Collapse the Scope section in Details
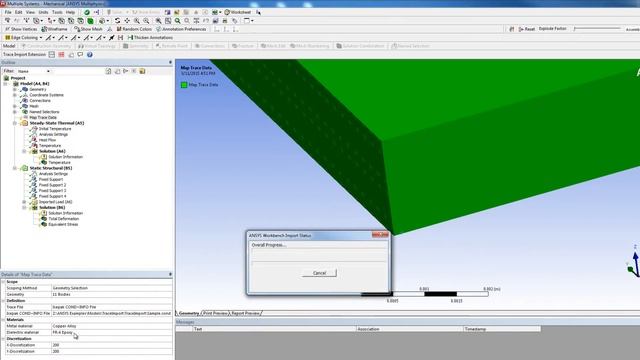640x360 pixels. (x=3, y=282)
